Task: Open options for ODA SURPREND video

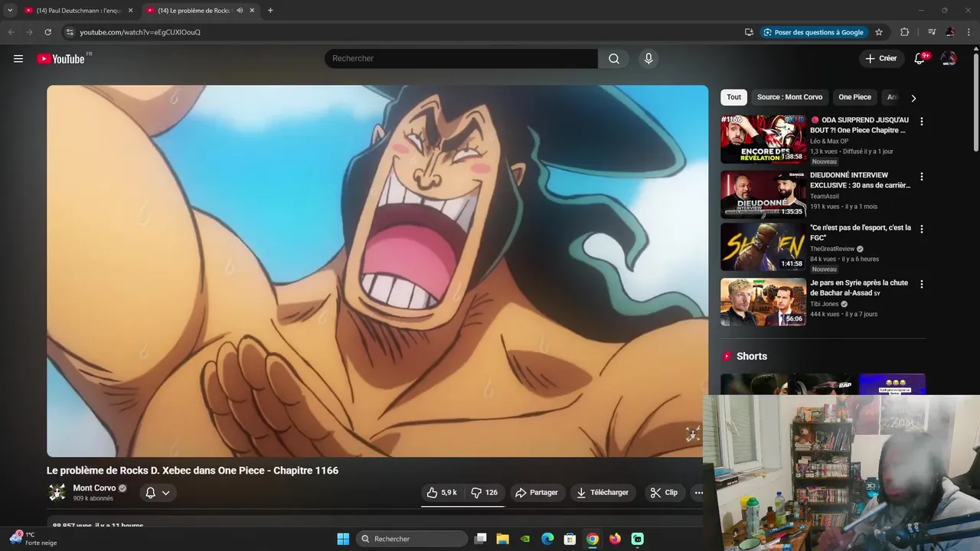Action: tap(921, 121)
